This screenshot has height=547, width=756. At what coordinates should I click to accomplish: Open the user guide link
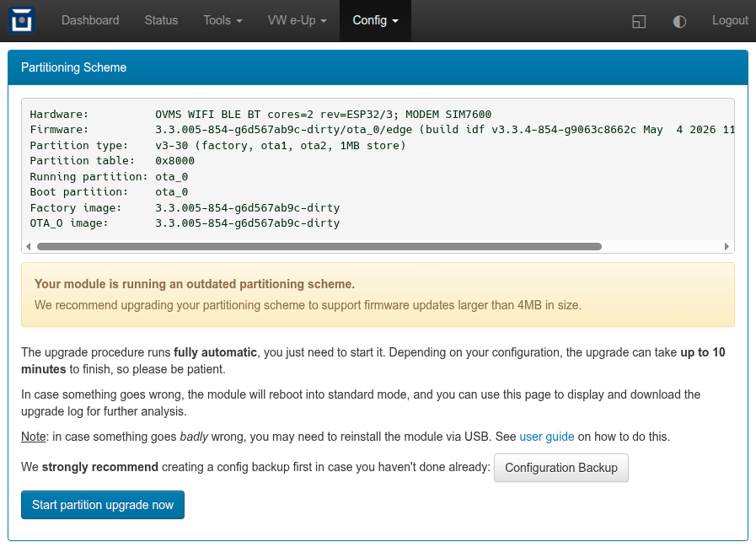tap(546, 437)
